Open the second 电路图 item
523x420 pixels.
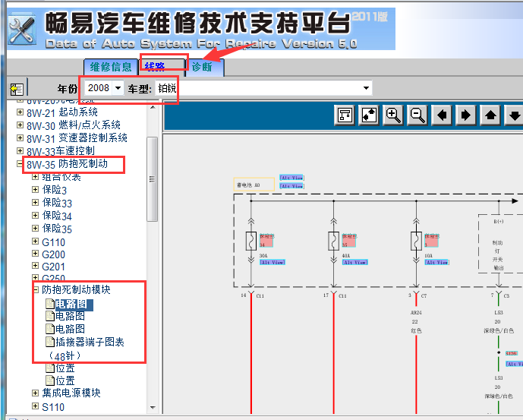pos(70,316)
